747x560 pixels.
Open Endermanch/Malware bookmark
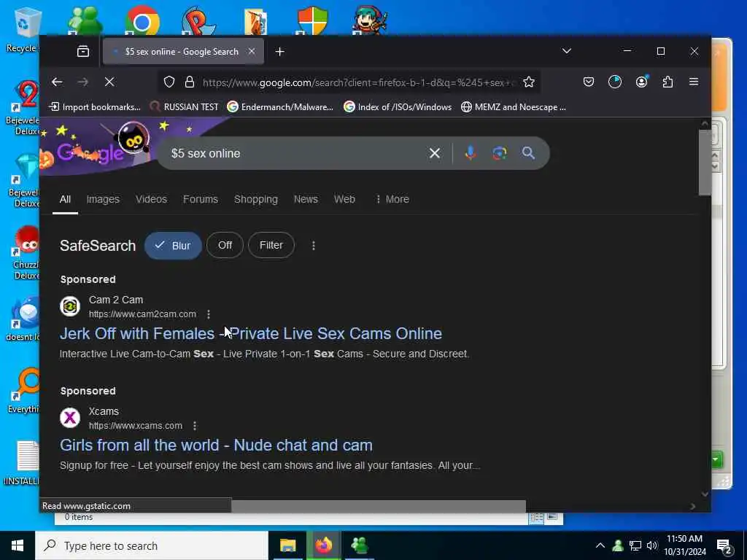click(280, 106)
